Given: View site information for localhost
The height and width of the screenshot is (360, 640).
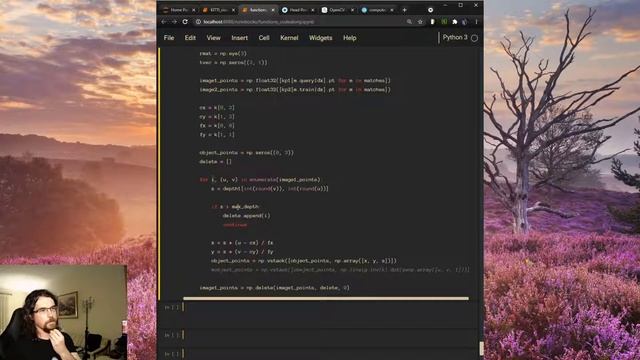Looking at the screenshot, I should tap(198, 22).
